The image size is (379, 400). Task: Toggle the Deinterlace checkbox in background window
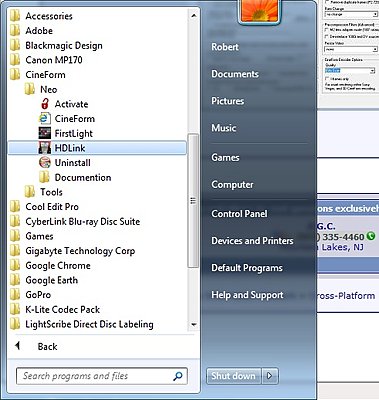point(327,36)
